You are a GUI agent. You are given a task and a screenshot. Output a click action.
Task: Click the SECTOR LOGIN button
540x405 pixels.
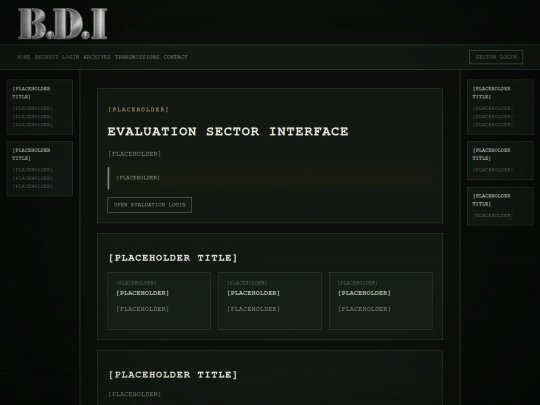click(496, 57)
